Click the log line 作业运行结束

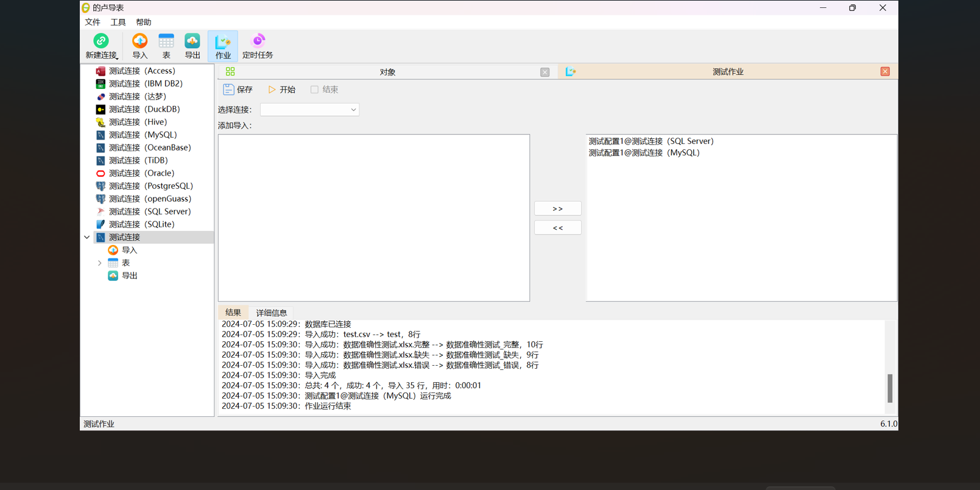tap(286, 406)
